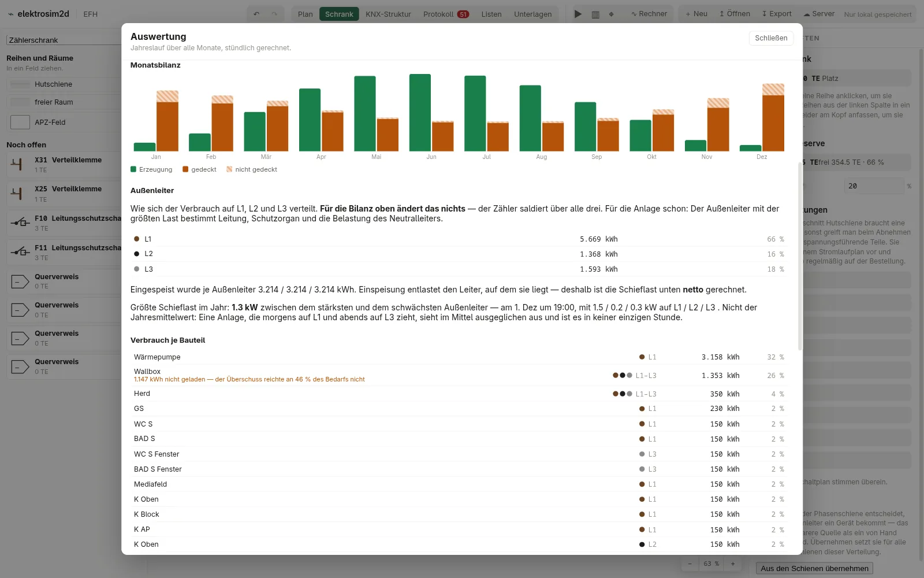Image resolution: width=924 pixels, height=578 pixels.
Task: Click the first Querverweis arrow icon
Action: 20,281
